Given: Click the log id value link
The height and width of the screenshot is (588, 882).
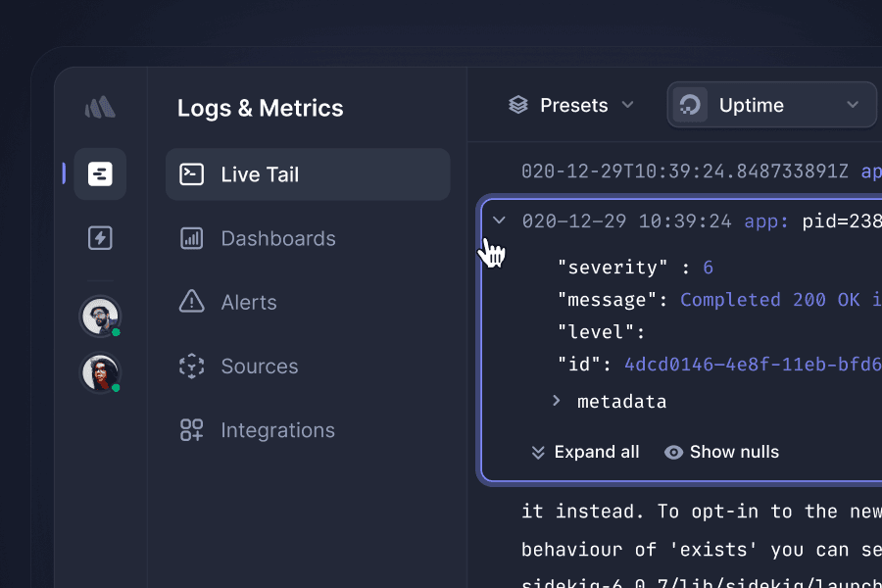Looking at the screenshot, I should (751, 365).
